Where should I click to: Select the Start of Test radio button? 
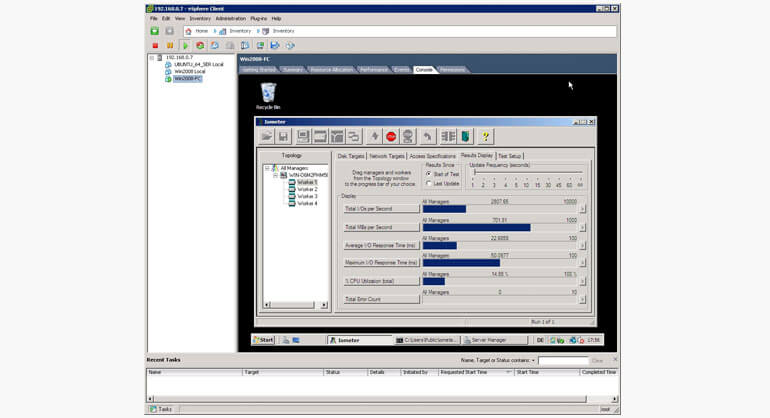pyautogui.click(x=429, y=174)
